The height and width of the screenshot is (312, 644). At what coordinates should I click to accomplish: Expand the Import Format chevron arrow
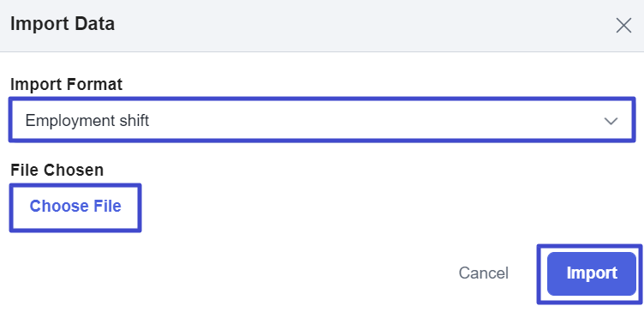(x=611, y=121)
